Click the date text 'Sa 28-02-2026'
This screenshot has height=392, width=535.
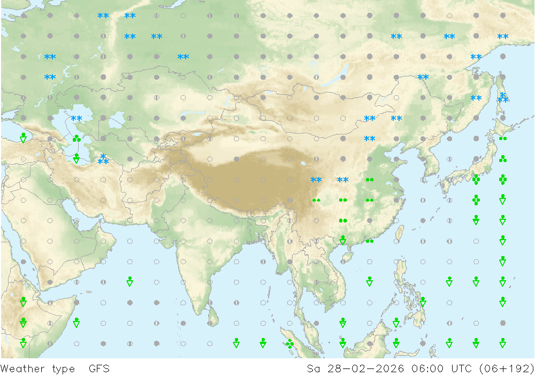click(355, 369)
